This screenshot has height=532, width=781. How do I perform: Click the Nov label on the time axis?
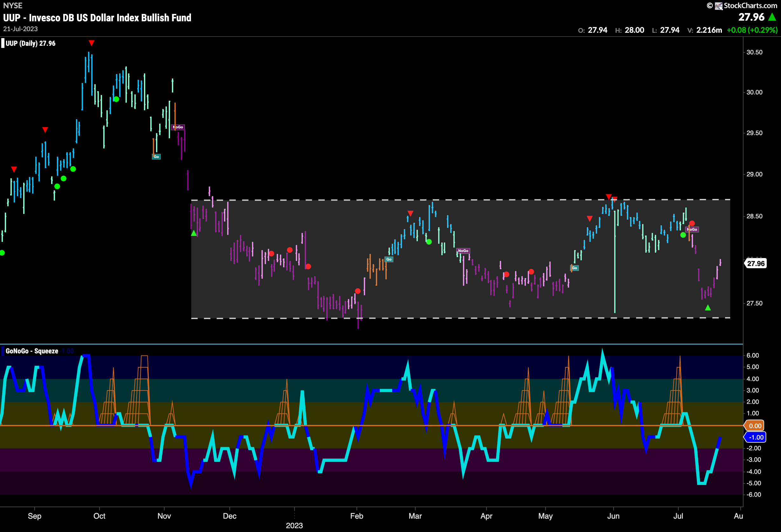pyautogui.click(x=164, y=516)
